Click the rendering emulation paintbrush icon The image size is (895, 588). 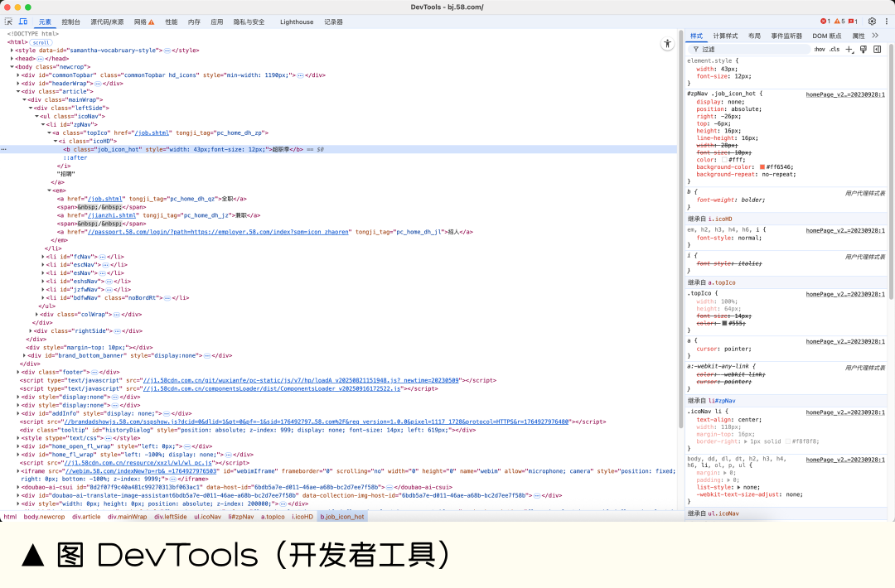tap(864, 50)
